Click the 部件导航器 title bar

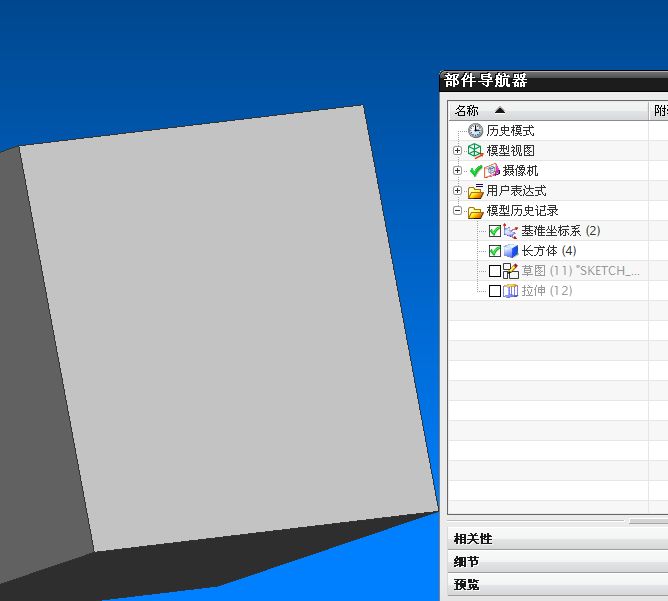tap(554, 81)
